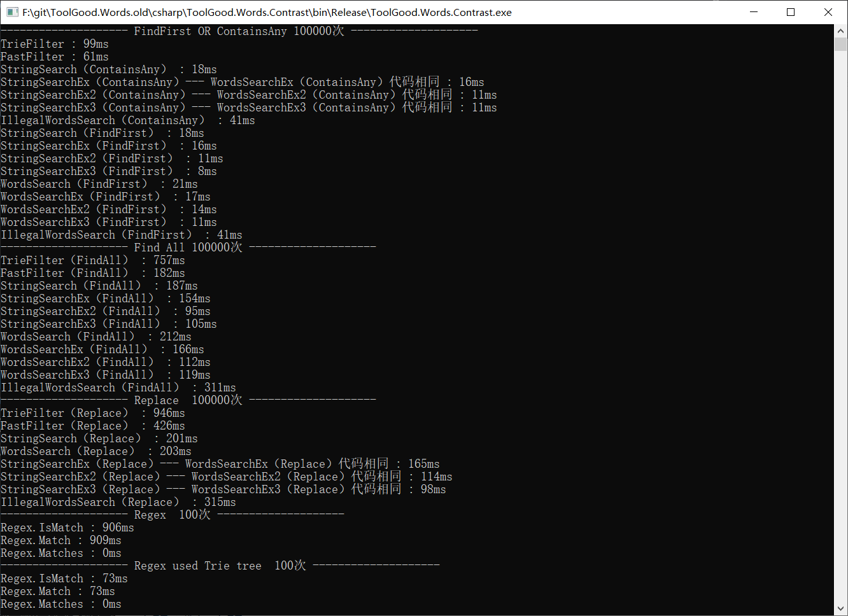
Task: Click the console app icon in title bar
Action: click(12, 12)
